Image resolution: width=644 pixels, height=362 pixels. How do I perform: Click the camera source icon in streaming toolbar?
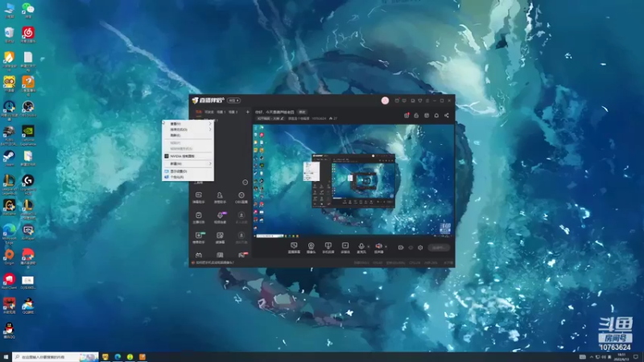tap(311, 246)
